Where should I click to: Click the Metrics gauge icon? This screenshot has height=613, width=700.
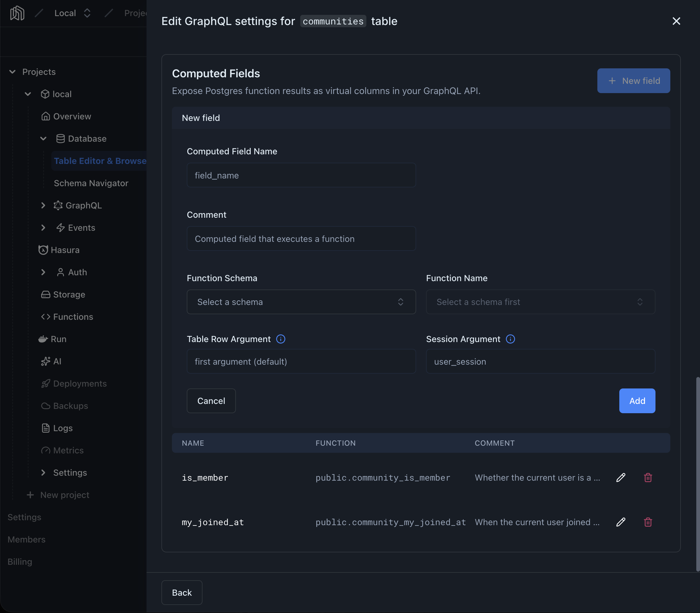click(x=45, y=450)
